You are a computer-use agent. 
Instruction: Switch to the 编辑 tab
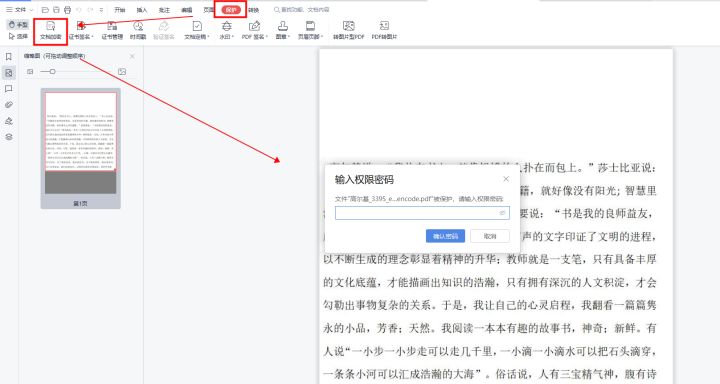[x=186, y=10]
